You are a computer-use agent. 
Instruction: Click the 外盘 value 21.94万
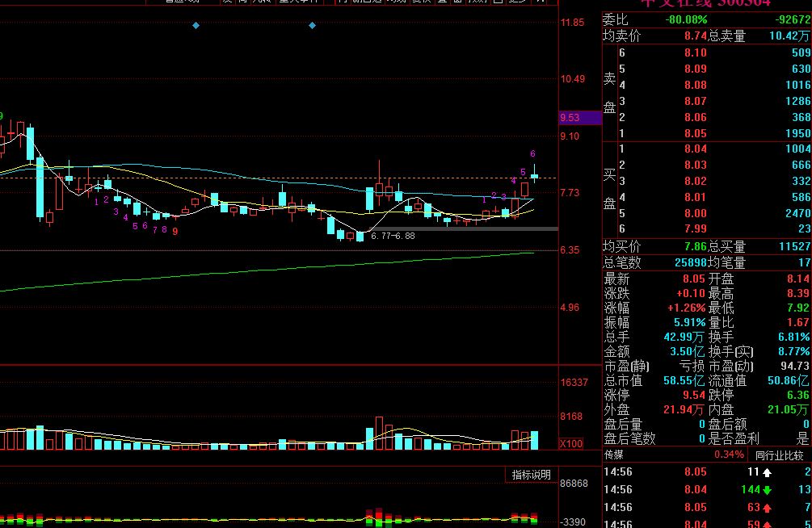pyautogui.click(x=684, y=410)
